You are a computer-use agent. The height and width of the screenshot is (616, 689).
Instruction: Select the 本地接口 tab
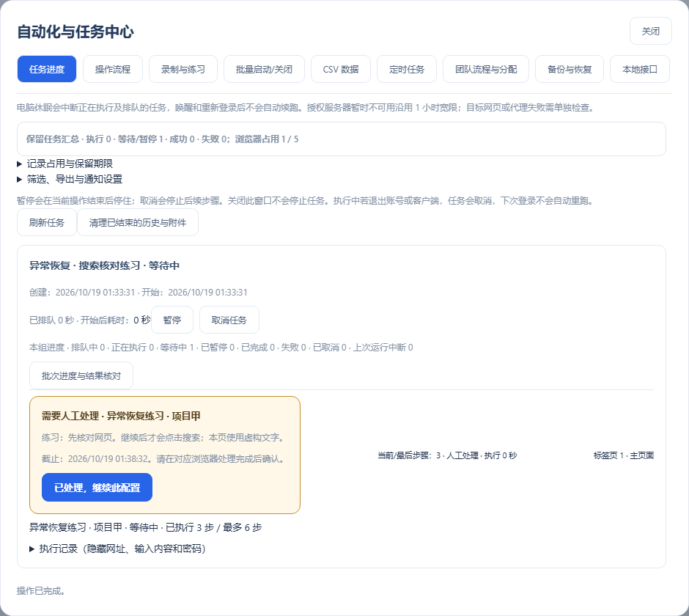click(640, 69)
